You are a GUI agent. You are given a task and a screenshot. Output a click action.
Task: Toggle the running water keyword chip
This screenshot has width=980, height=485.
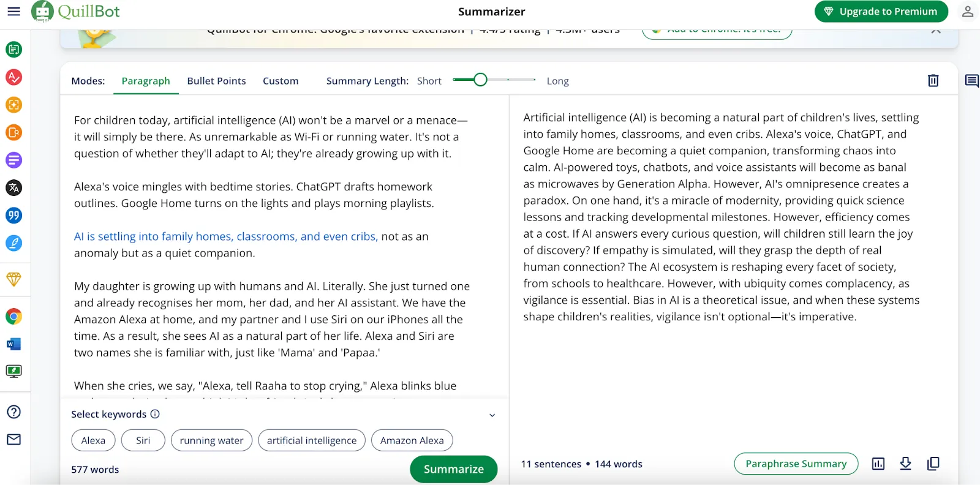211,440
